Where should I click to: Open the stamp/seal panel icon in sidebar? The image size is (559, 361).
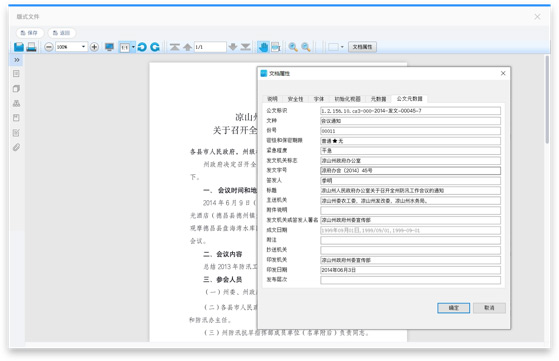pyautogui.click(x=16, y=103)
